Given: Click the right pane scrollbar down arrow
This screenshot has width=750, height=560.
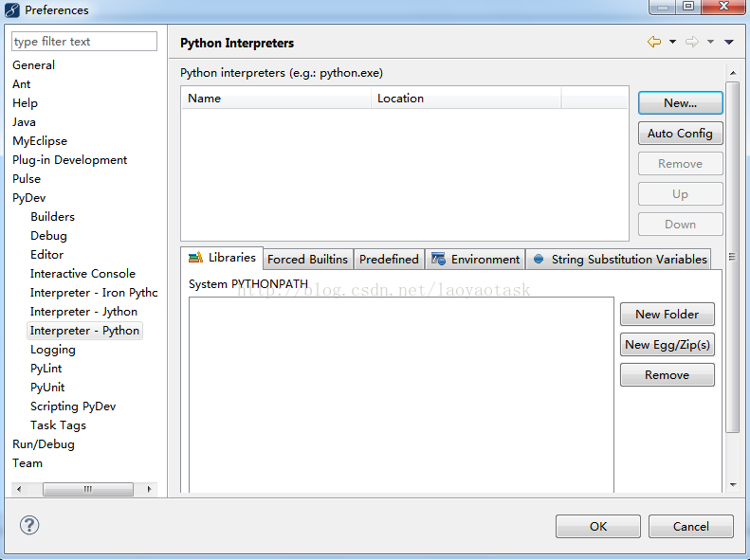Looking at the screenshot, I should coord(733,485).
